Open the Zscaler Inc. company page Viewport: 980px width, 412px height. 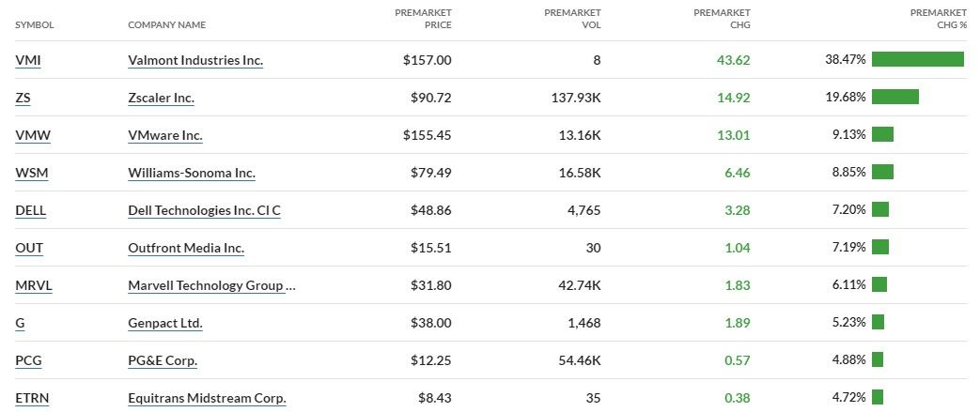click(x=161, y=98)
